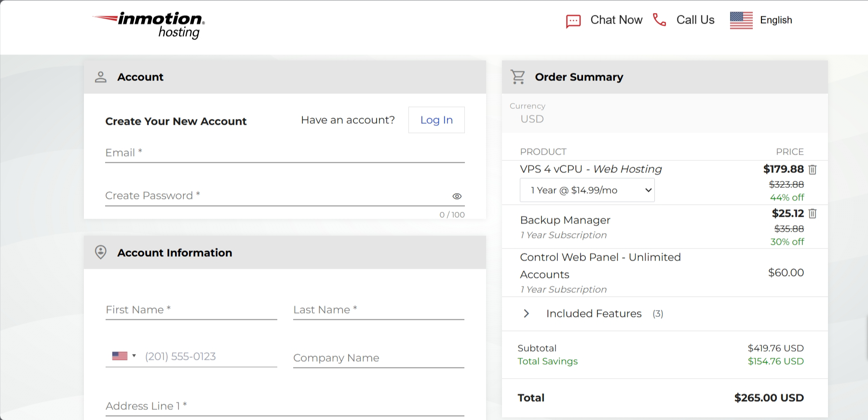Click the 44% off discount text

tap(787, 197)
